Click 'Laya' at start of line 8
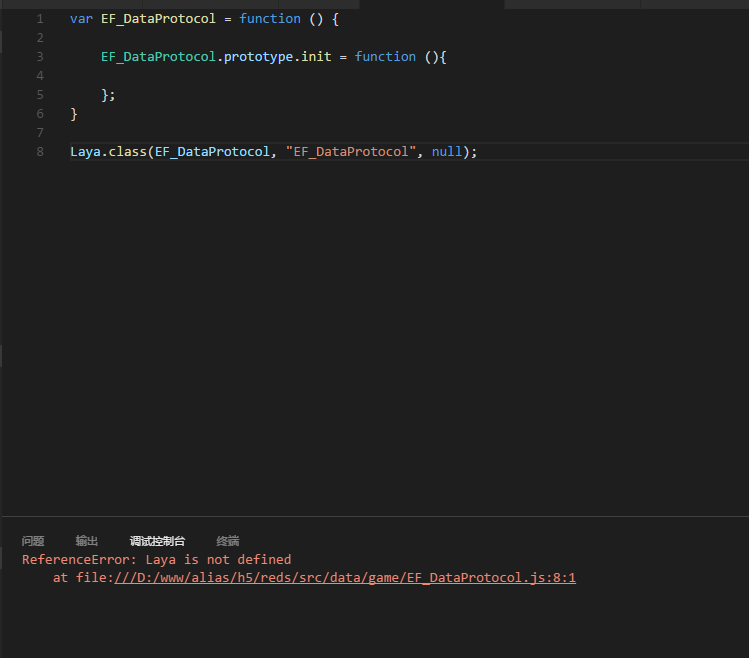This screenshot has height=658, width=749. tap(85, 152)
